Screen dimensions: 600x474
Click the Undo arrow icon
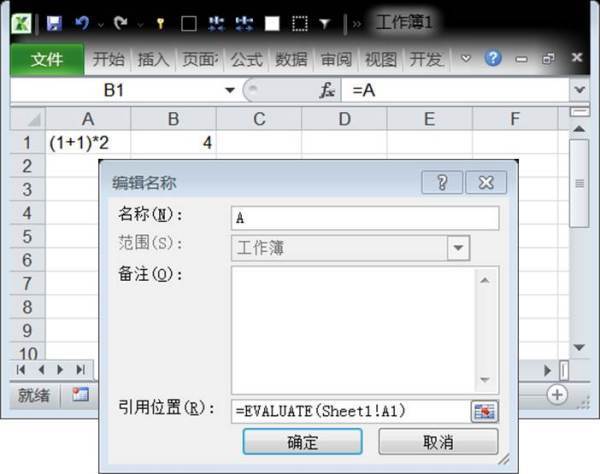84,22
